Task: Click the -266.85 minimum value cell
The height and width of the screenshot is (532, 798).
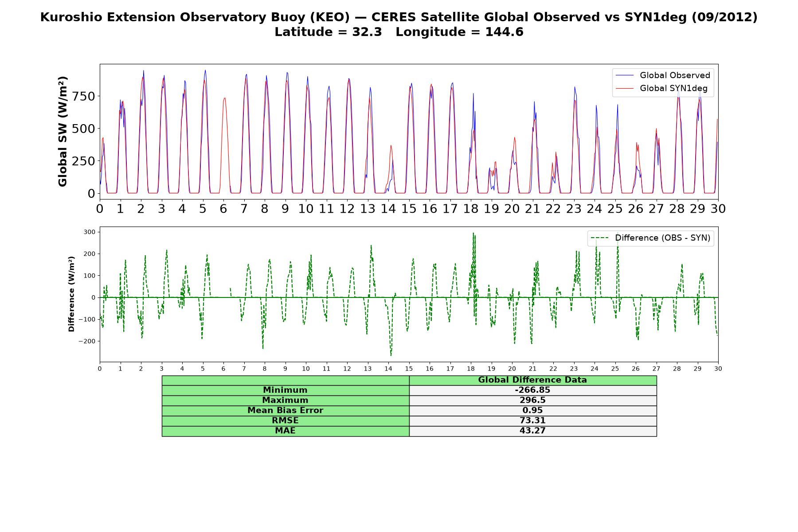Action: pyautogui.click(x=532, y=390)
